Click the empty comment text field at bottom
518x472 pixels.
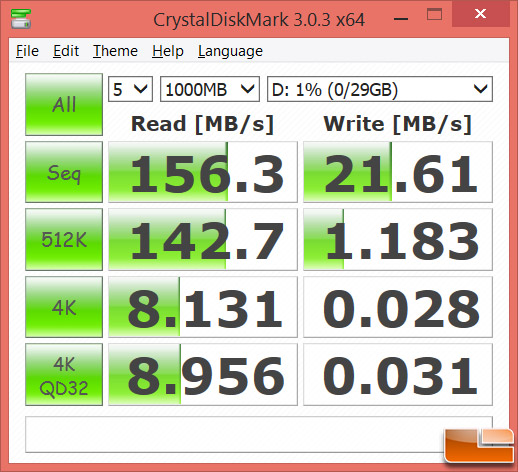click(x=259, y=434)
